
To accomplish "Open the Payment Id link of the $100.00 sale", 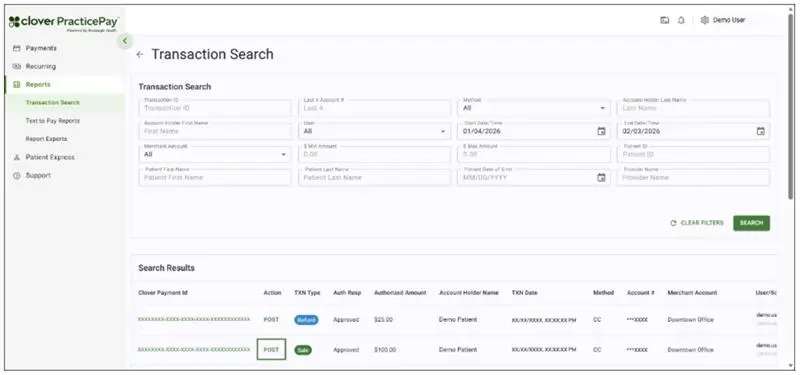I will (x=194, y=350).
